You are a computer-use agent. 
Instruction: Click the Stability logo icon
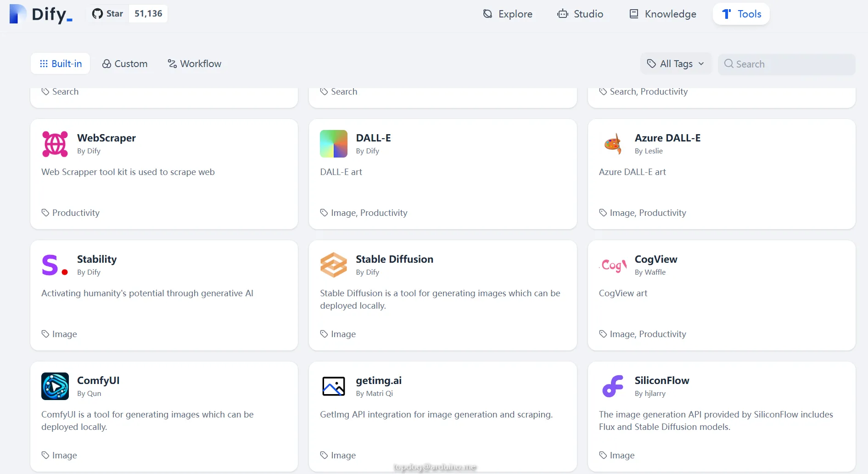click(x=55, y=265)
